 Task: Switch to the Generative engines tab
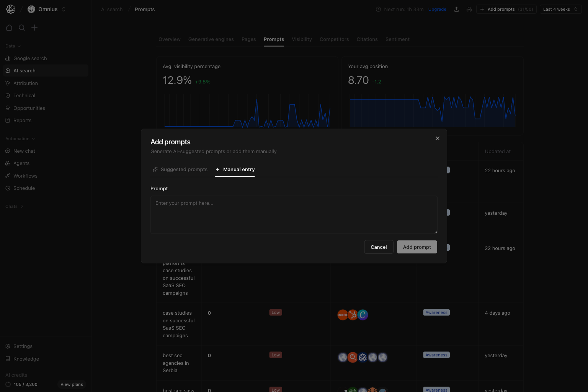coord(211,39)
